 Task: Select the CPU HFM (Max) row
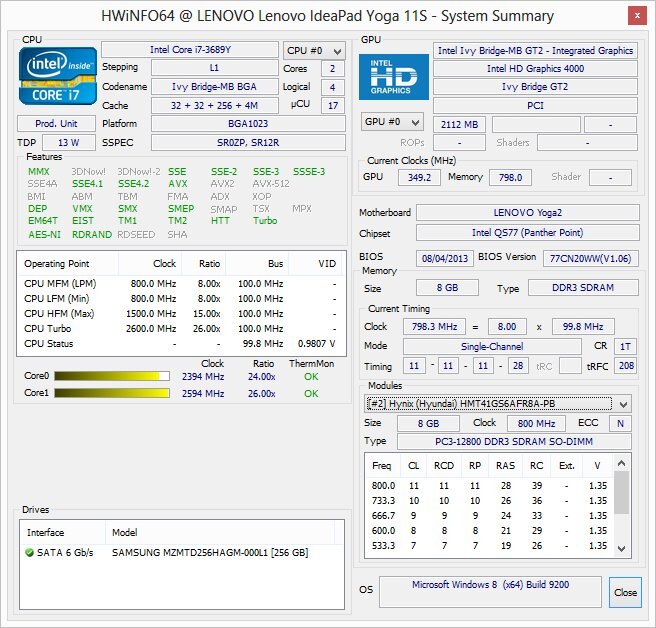(x=181, y=313)
